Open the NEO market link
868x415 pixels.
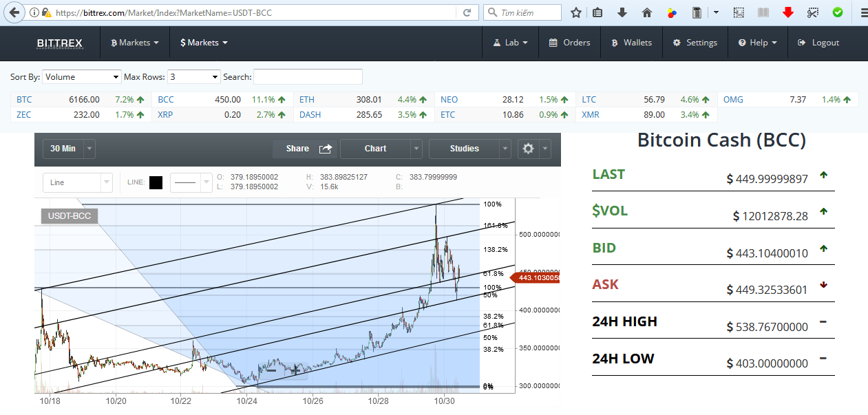(x=449, y=100)
